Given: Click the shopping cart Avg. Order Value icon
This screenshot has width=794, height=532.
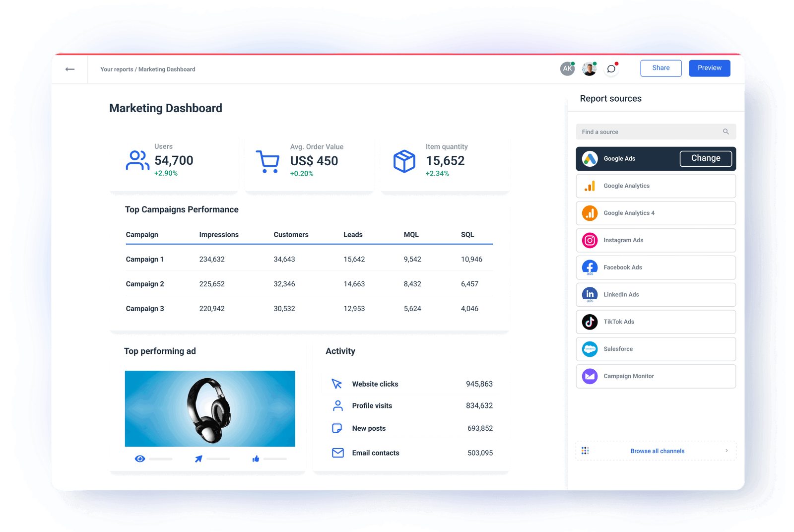Looking at the screenshot, I should 268,160.
